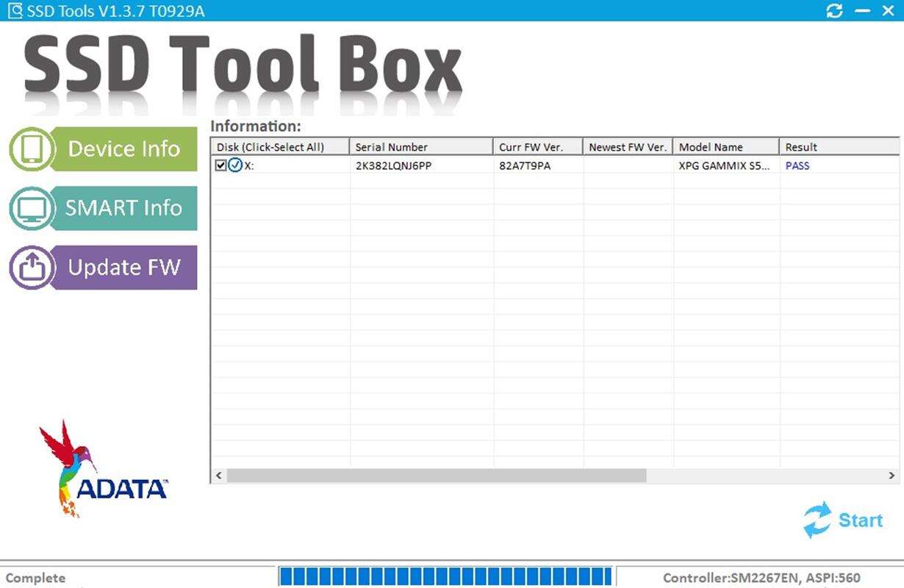904x588 pixels.
Task: Select the XPG GAMMIX model name cell
Action: pos(725,165)
